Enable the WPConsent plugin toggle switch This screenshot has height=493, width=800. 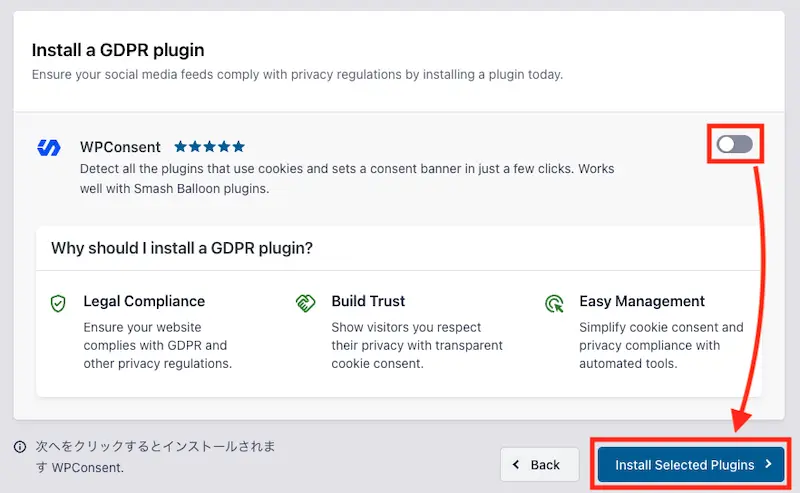click(x=735, y=144)
